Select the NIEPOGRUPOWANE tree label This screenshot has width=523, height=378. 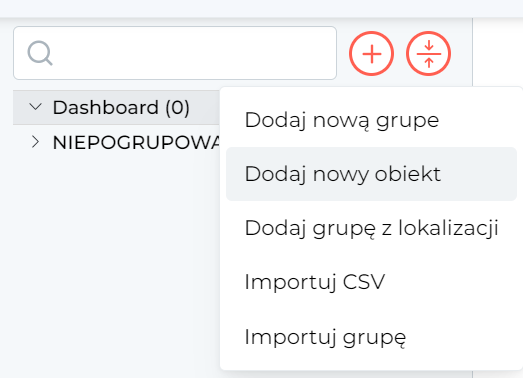(136, 142)
